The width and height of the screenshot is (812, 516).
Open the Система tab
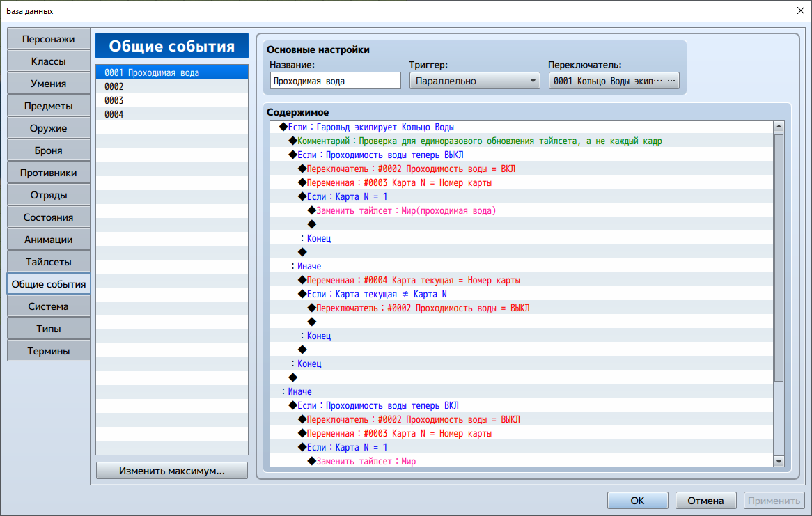pyautogui.click(x=48, y=306)
